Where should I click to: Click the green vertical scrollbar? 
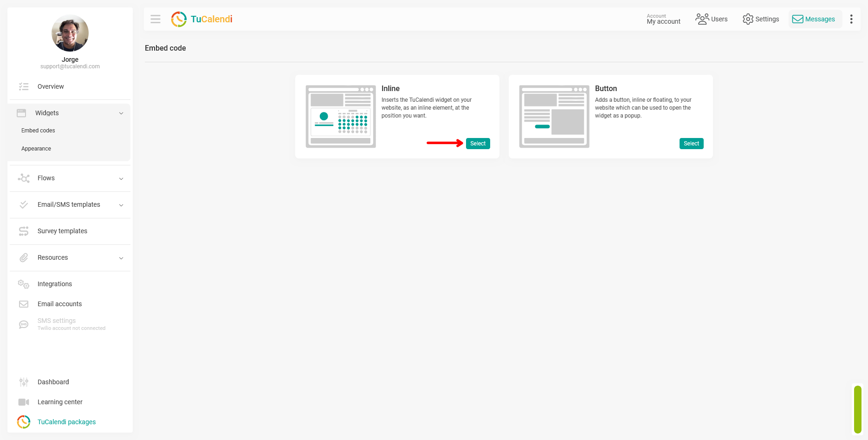click(x=858, y=409)
